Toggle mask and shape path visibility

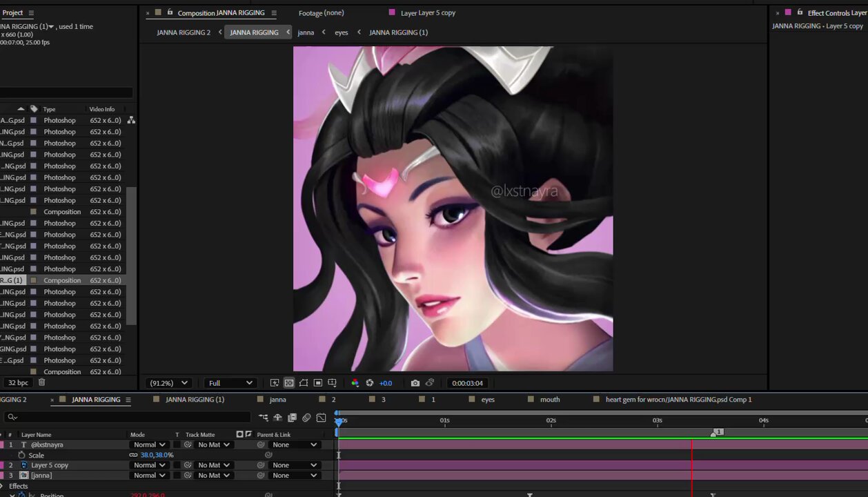click(x=304, y=383)
